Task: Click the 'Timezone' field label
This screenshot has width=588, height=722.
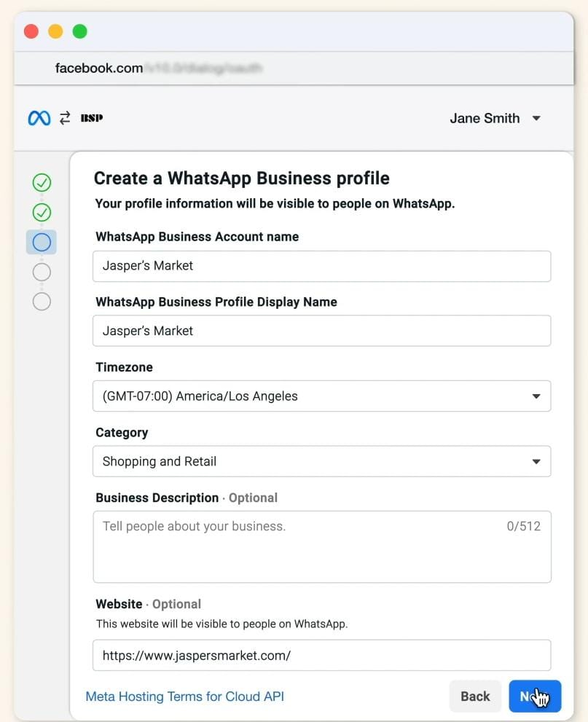Action: [125, 367]
